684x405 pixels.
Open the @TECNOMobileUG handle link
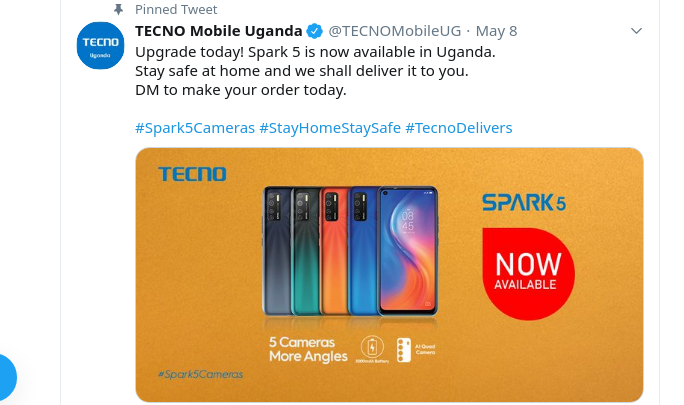(394, 31)
